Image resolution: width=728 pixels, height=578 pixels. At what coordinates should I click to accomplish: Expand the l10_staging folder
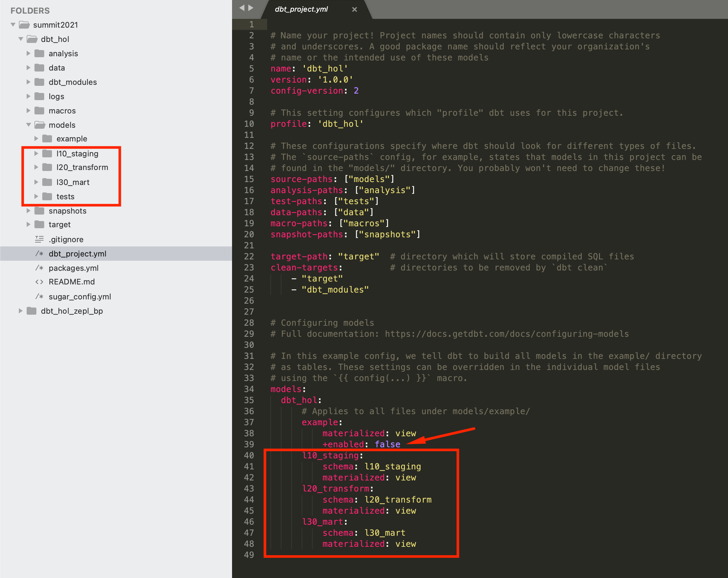36,154
